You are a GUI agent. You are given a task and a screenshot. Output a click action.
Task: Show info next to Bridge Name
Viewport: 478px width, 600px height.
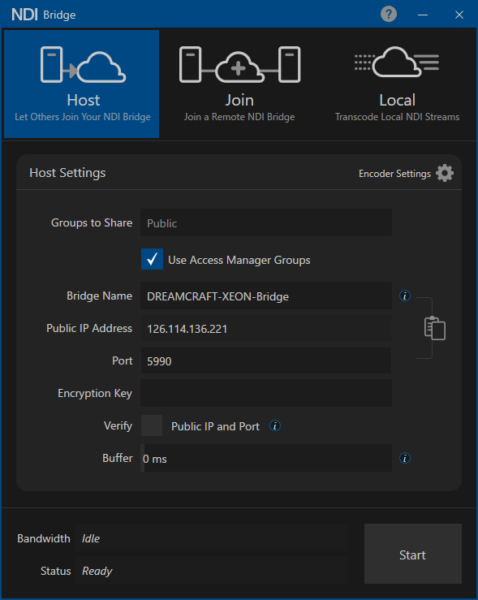(x=405, y=296)
